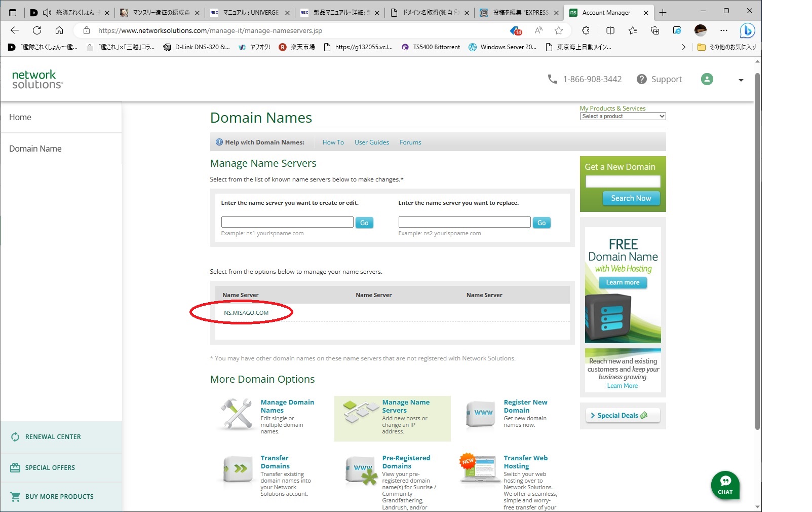812x512 pixels.
Task: Toggle split screen view icon
Action: [610, 30]
